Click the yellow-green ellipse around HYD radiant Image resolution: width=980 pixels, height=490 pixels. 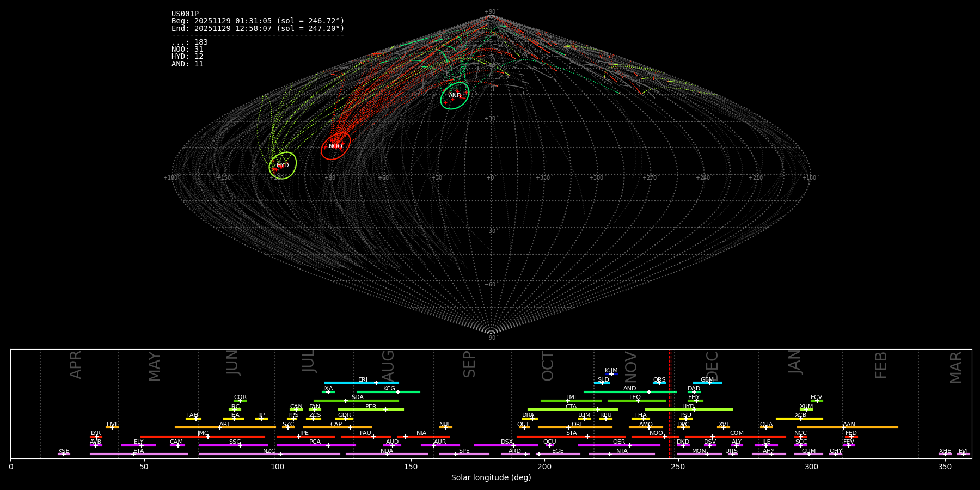(x=283, y=166)
